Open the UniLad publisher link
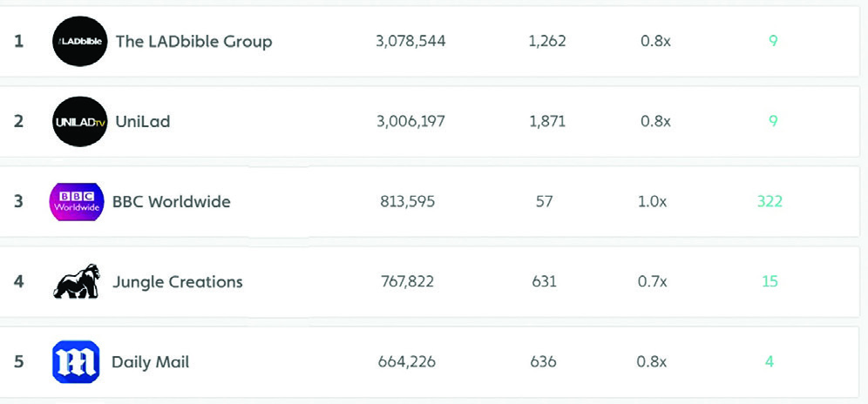 (143, 122)
